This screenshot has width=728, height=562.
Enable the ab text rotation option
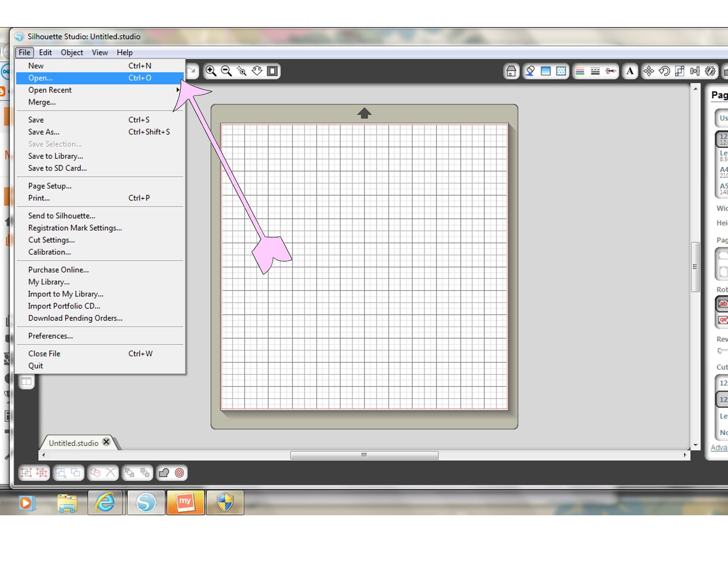(x=723, y=304)
